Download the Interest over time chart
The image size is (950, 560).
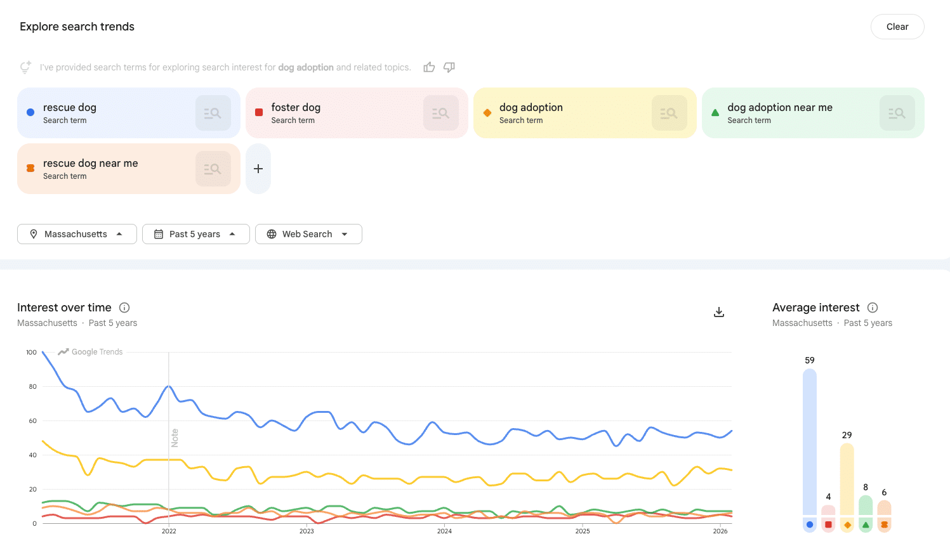point(718,312)
